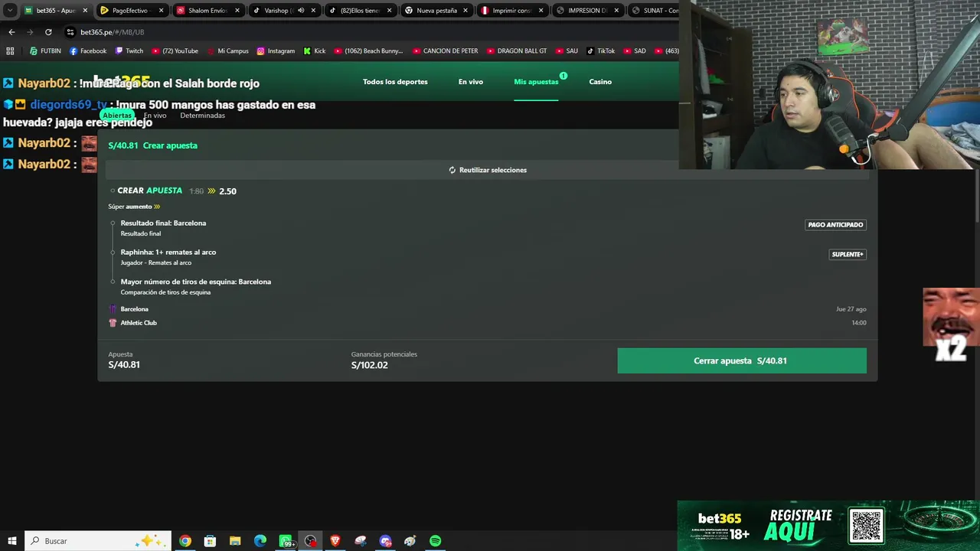Image resolution: width=980 pixels, height=551 pixels.
Task: Reload the bet365 page
Action: pos(48,32)
